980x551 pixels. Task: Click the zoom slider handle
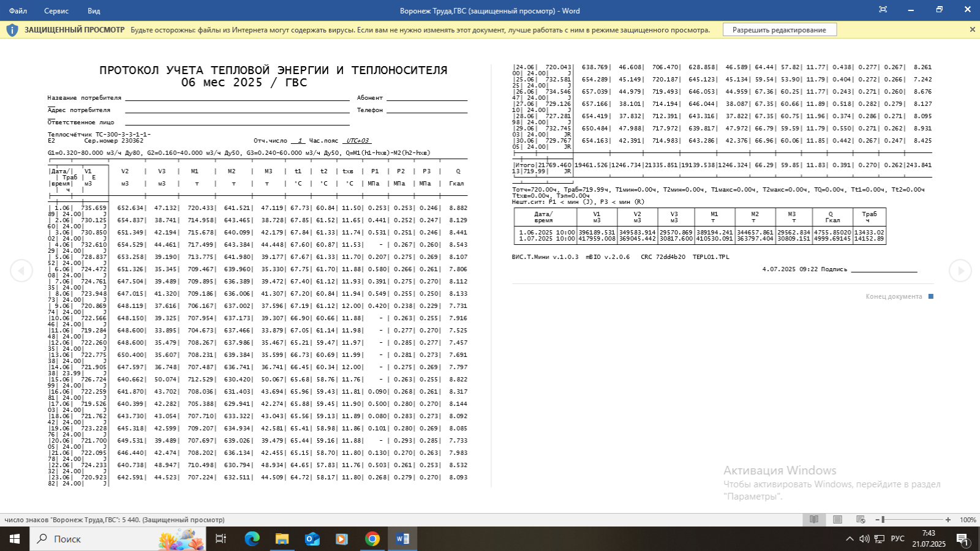click(x=883, y=520)
